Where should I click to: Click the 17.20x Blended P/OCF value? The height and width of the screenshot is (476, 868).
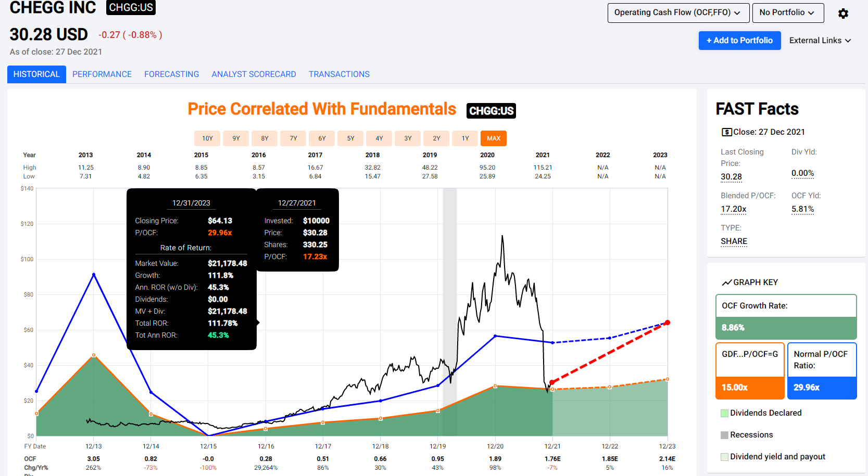click(x=733, y=209)
